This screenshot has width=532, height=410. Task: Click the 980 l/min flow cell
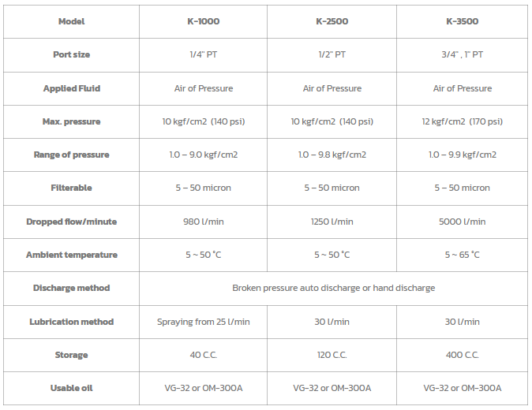click(203, 222)
